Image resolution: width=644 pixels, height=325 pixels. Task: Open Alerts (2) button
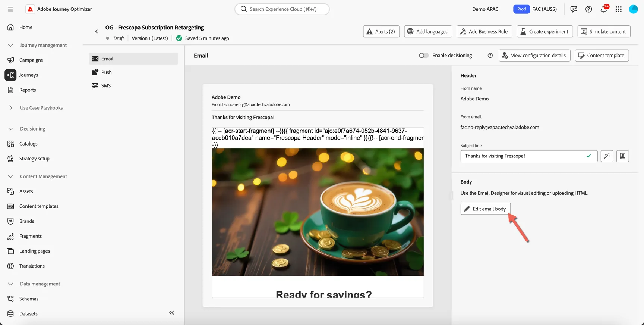tap(381, 31)
